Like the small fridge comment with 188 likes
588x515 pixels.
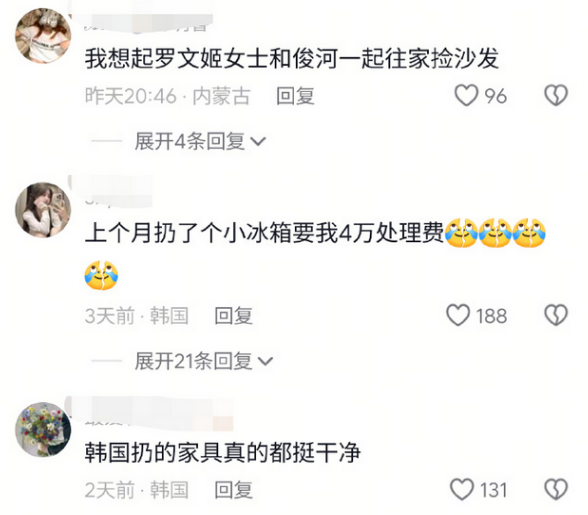click(x=458, y=315)
